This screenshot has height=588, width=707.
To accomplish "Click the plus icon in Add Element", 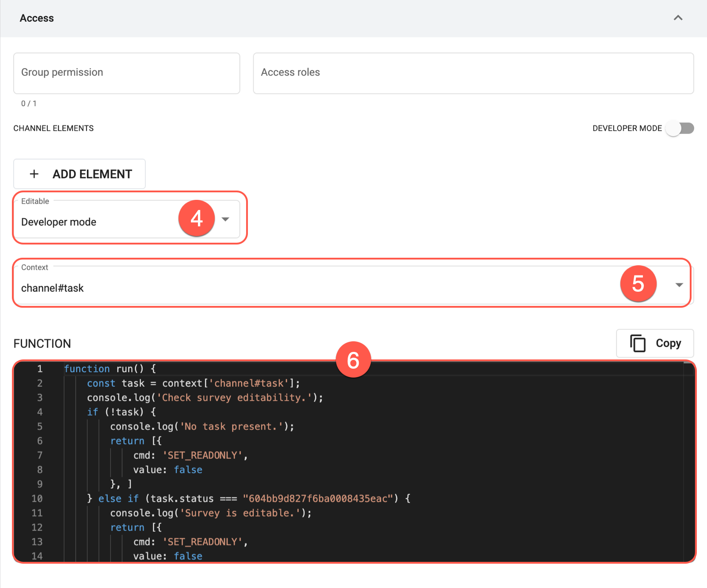I will coord(34,174).
